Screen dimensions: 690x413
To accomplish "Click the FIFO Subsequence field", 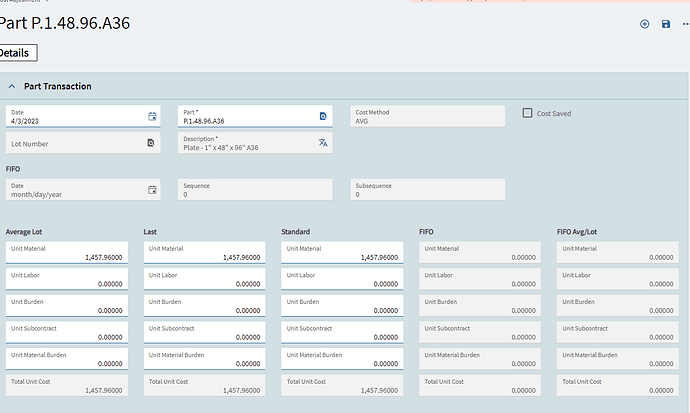I will 428,190.
